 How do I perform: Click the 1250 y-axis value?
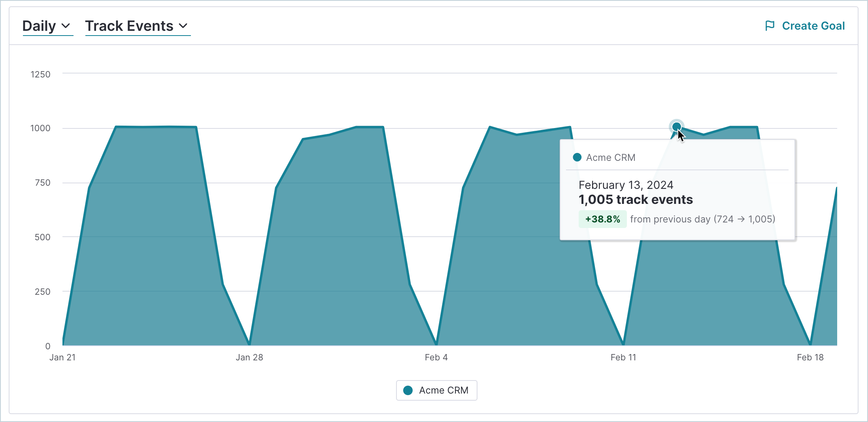pos(40,74)
